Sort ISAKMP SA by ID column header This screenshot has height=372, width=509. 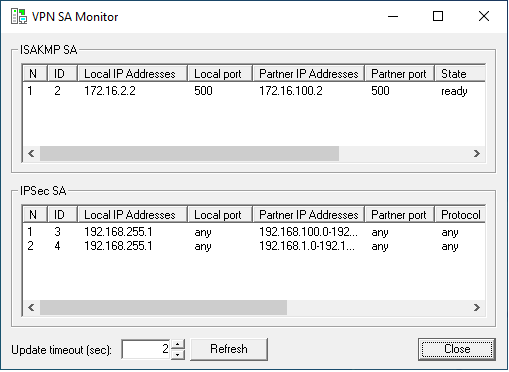point(62,73)
